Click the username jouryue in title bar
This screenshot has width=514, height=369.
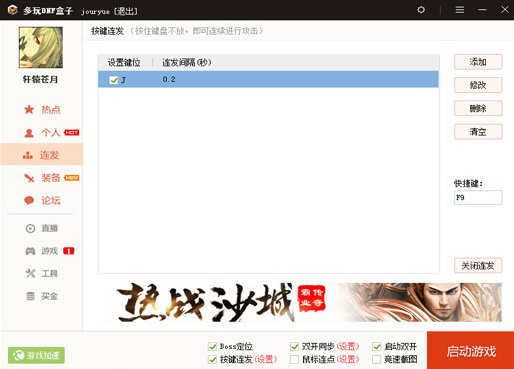pyautogui.click(x=95, y=11)
